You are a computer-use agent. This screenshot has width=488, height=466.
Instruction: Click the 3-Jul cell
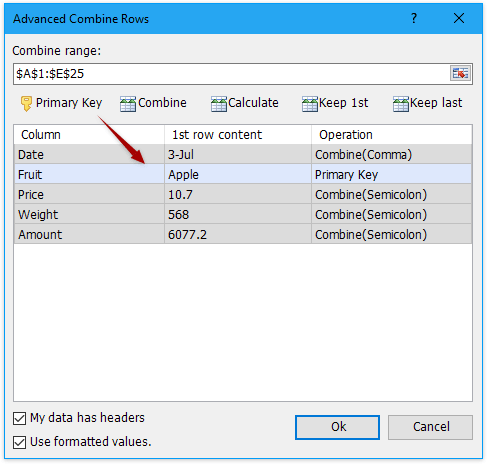pos(238,154)
